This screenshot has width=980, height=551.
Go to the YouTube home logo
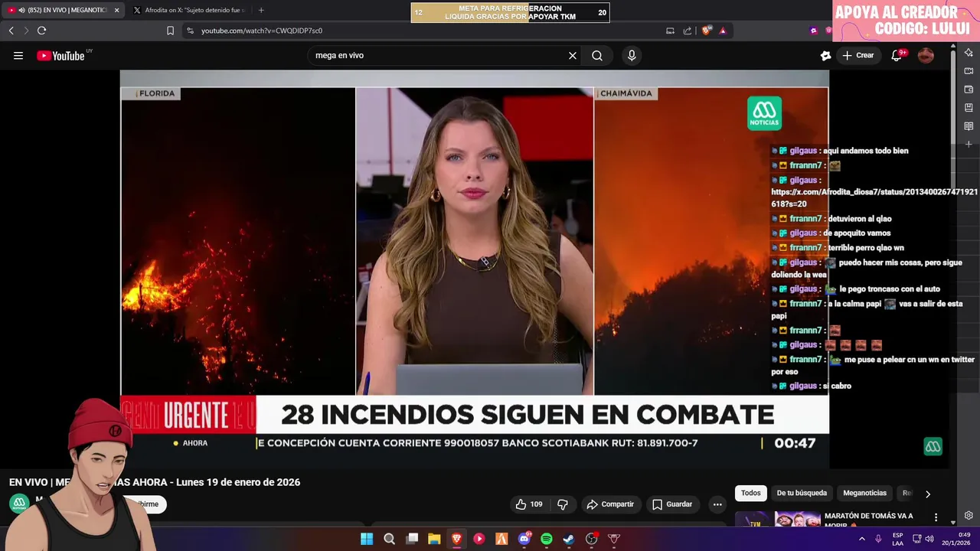click(x=60, y=55)
